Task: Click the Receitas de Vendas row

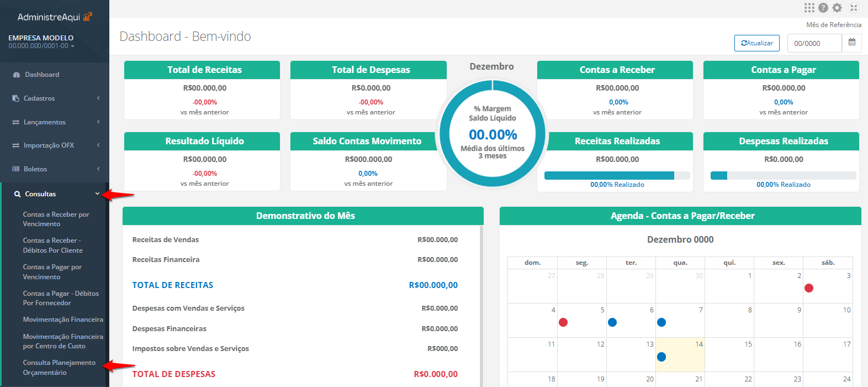Action: pyautogui.click(x=295, y=240)
